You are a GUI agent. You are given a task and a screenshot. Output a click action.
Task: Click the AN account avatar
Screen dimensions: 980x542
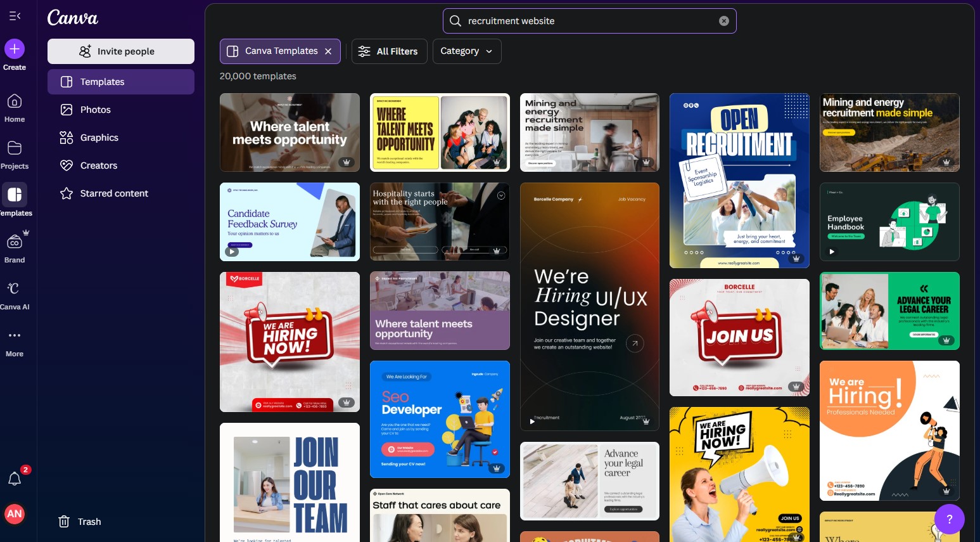point(14,514)
